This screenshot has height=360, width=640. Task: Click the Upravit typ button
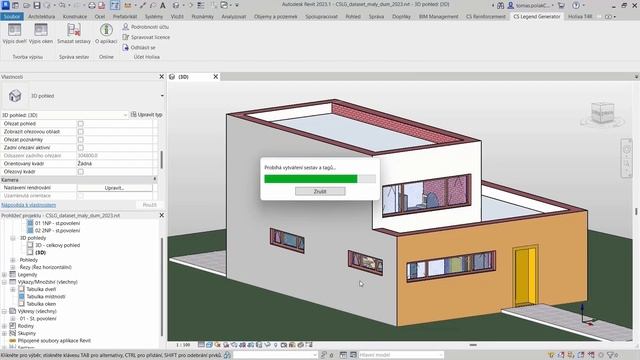(x=147, y=115)
